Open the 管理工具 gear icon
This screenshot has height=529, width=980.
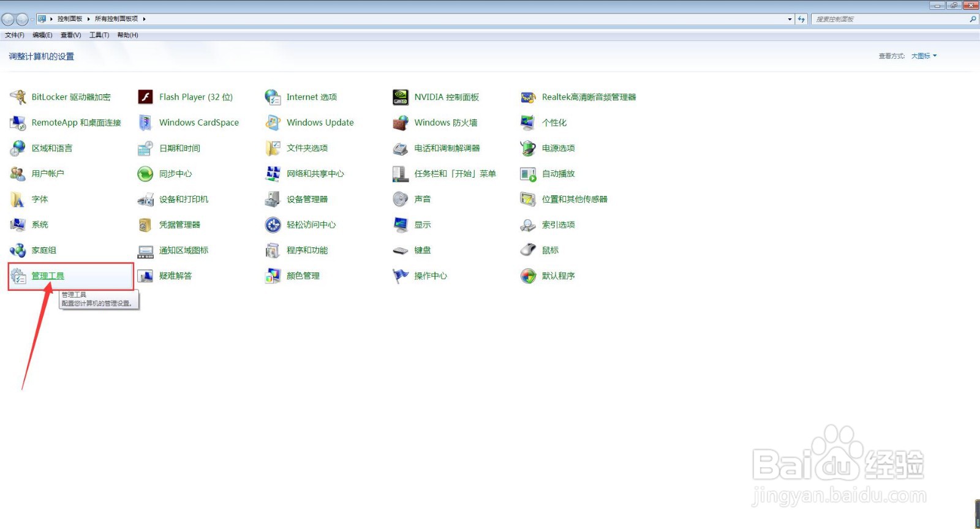pos(18,276)
